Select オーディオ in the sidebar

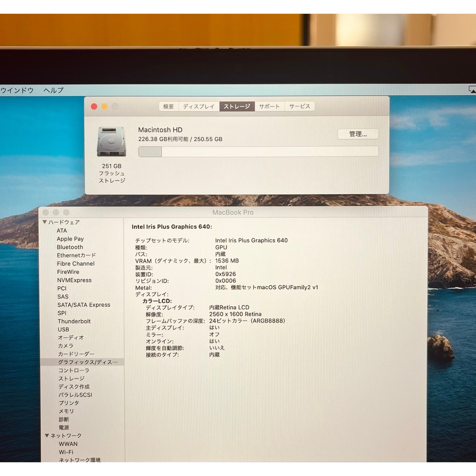[x=71, y=338]
